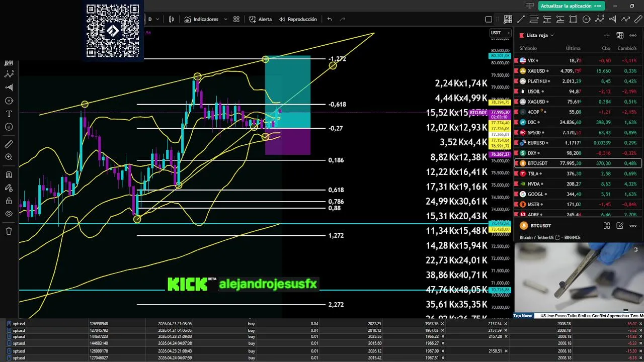Remove drawings with the trash icon
Screen dimensions: 644x362
pyautogui.click(x=9, y=231)
